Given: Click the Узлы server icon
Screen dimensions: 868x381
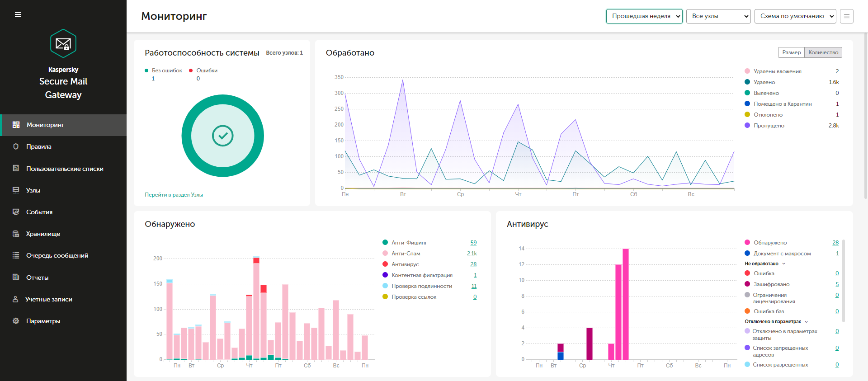Looking at the screenshot, I should tap(16, 190).
